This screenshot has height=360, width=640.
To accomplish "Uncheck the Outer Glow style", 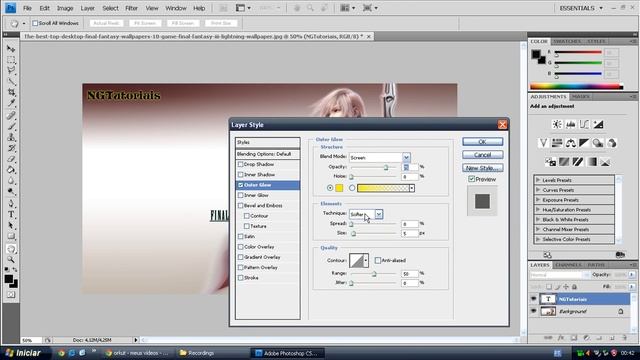I will point(240,185).
